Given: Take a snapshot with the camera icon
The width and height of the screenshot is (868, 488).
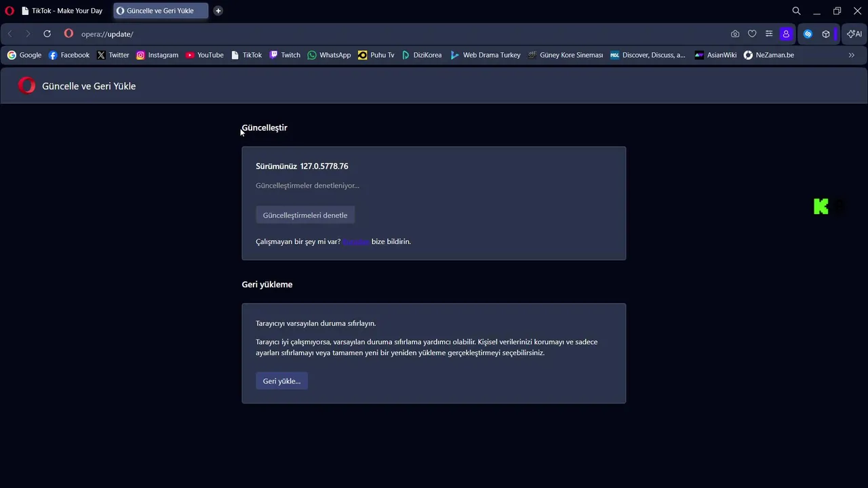Looking at the screenshot, I should pos(735,34).
